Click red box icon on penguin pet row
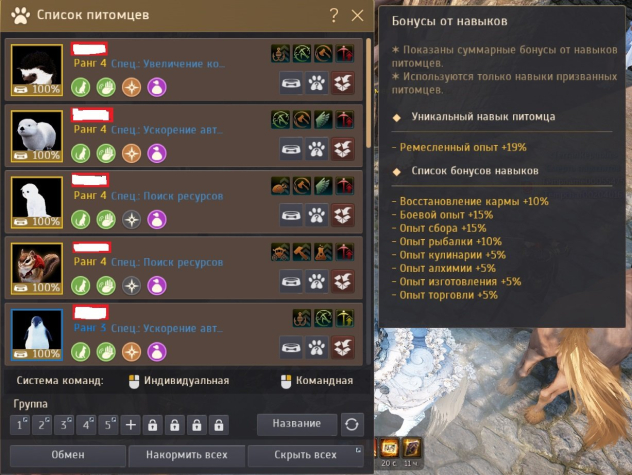 pos(342,348)
